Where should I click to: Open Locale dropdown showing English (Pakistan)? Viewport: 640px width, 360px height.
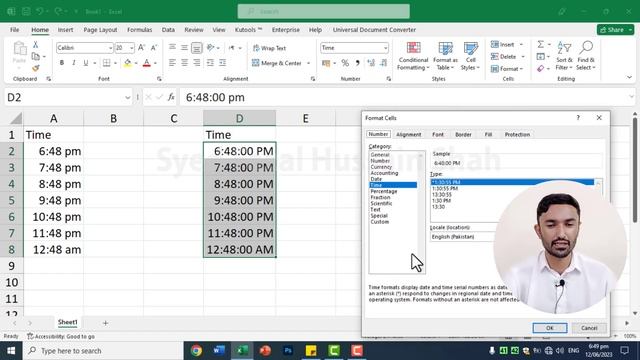[463, 237]
